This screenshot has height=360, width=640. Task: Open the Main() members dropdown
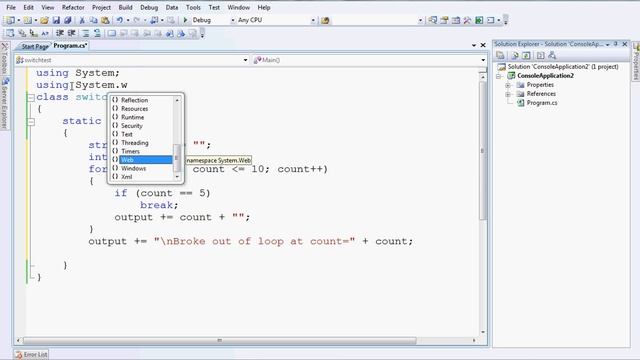click(483, 60)
